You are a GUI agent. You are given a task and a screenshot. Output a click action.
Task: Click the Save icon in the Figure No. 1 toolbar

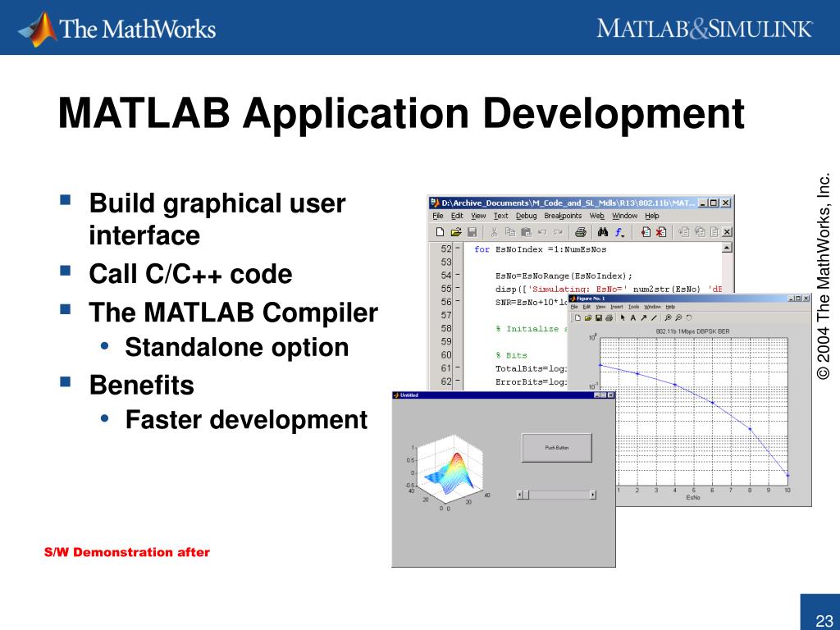coord(598,317)
